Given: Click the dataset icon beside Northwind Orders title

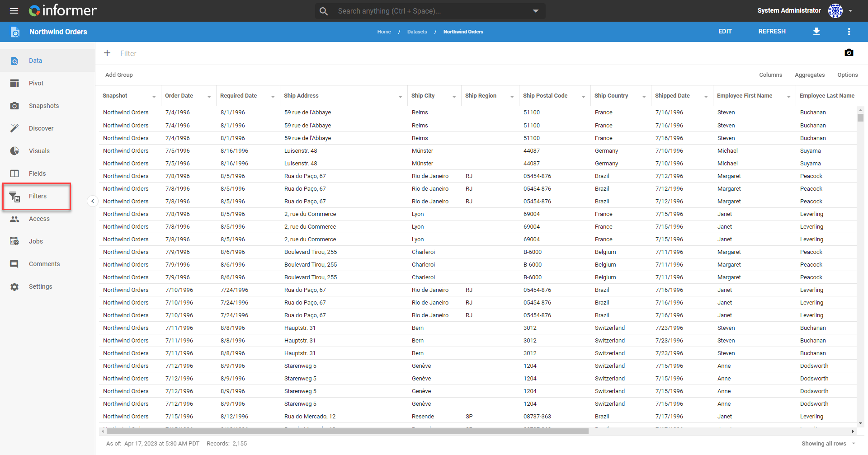Looking at the screenshot, I should (x=15, y=32).
